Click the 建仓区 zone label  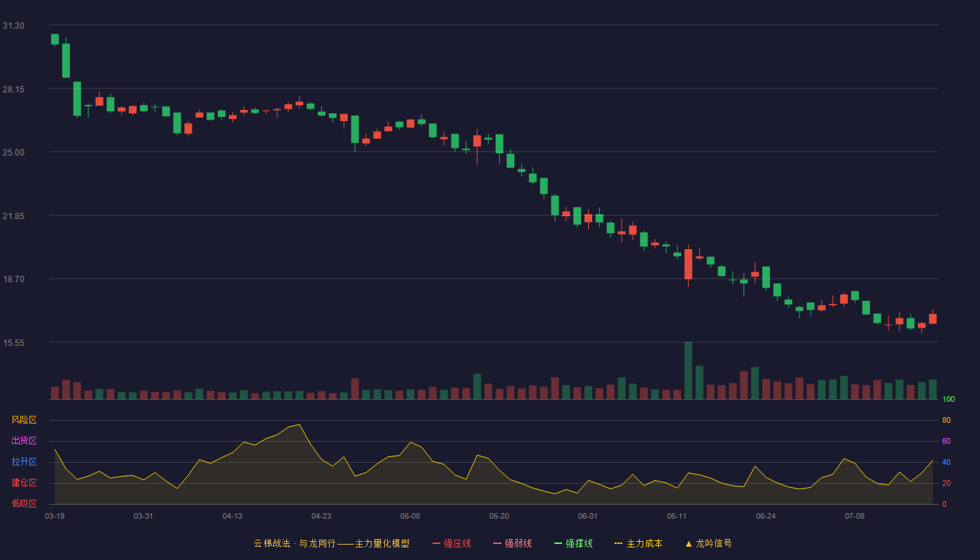pos(24,483)
